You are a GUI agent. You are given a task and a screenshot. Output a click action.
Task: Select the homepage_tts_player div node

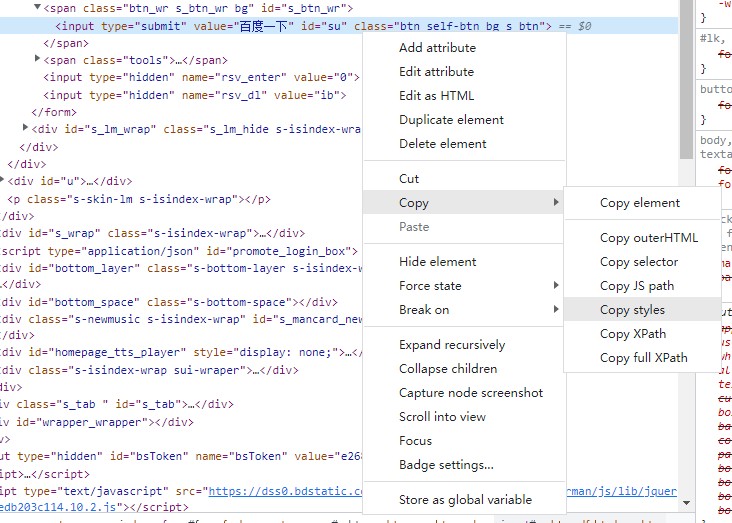coord(181,352)
